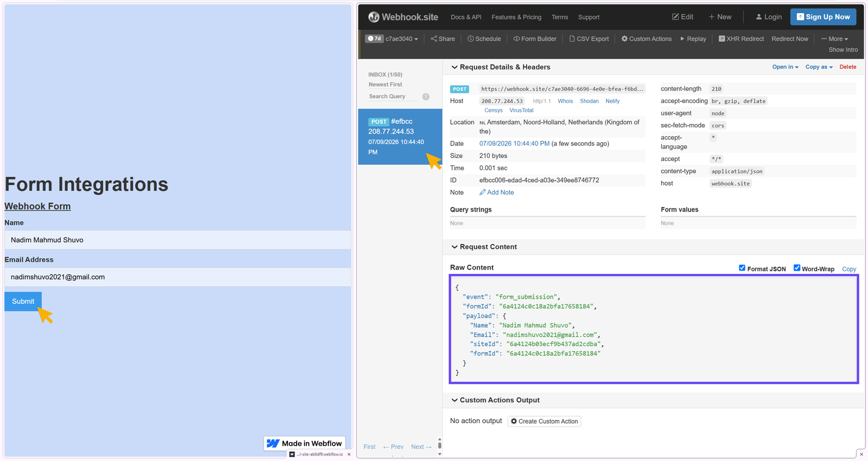Click the Prev pagination link
This screenshot has height=461, width=868.
(393, 447)
